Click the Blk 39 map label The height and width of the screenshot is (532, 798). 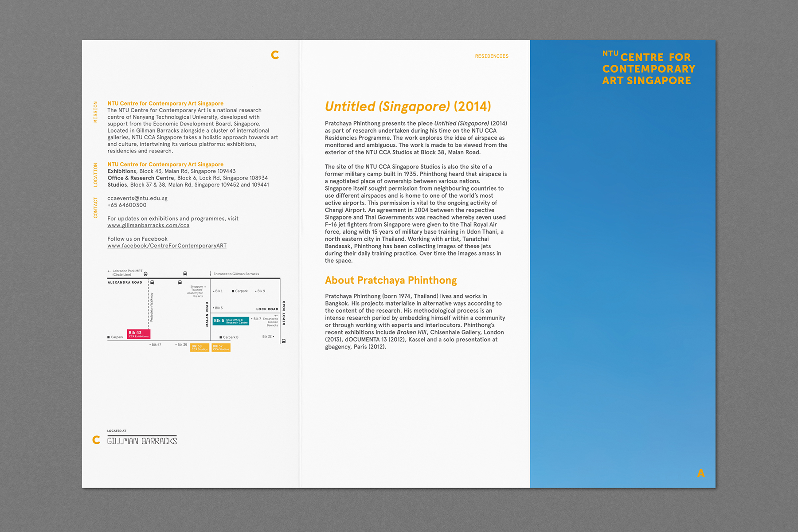tap(181, 344)
